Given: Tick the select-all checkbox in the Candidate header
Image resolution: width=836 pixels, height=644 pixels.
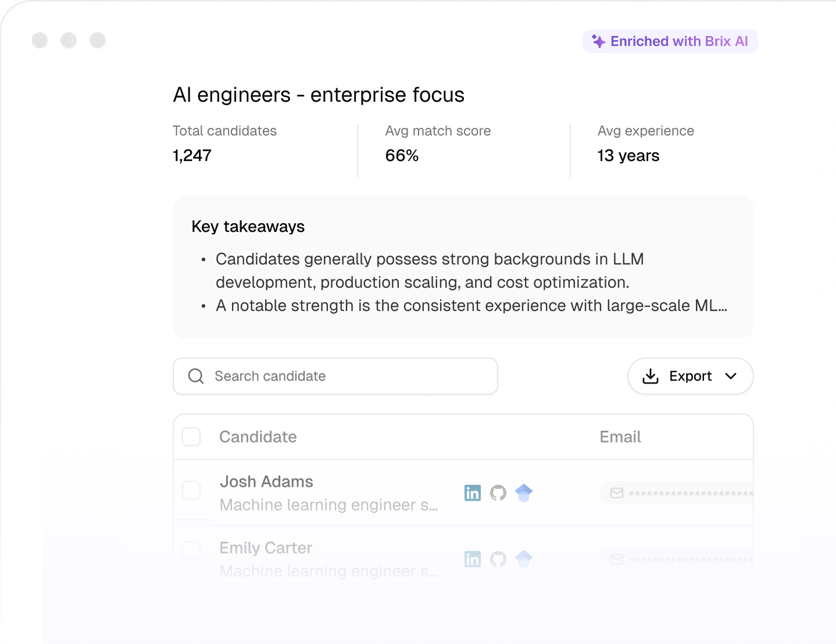Looking at the screenshot, I should tap(191, 437).
